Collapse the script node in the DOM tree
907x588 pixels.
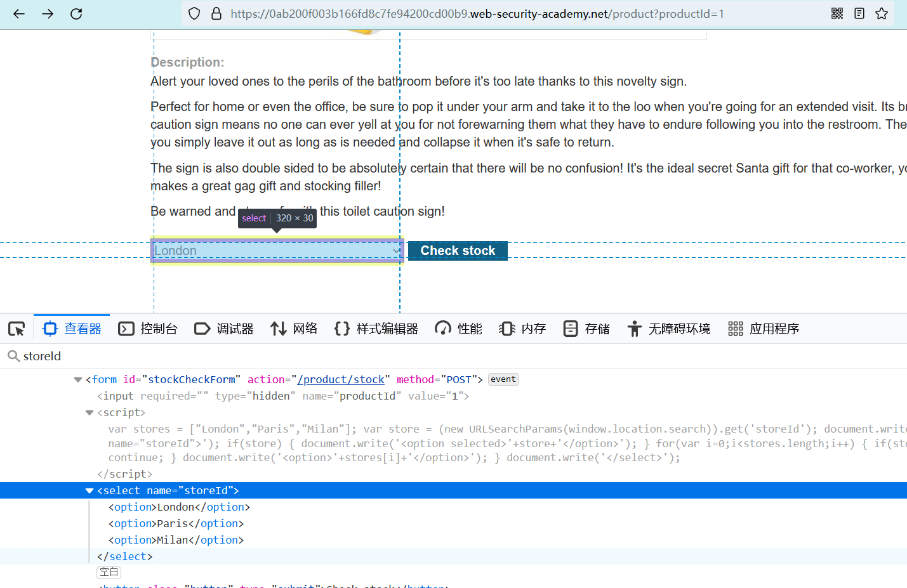pos(89,413)
